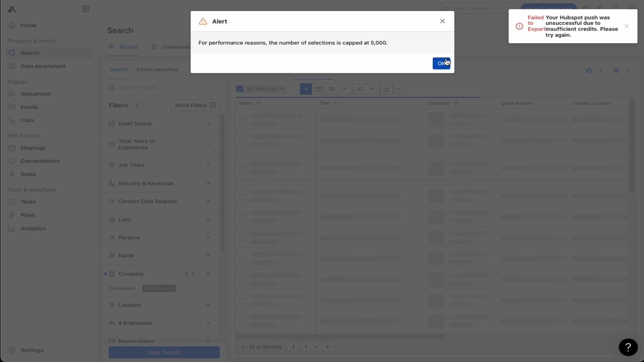Open the page number dropdown
Screen dimensions: 644x362
(x=311, y=347)
